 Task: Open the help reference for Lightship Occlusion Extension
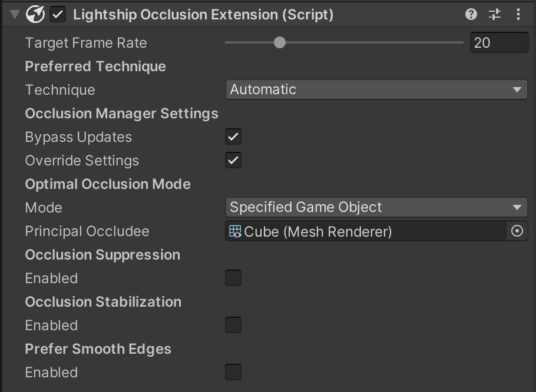point(471,14)
